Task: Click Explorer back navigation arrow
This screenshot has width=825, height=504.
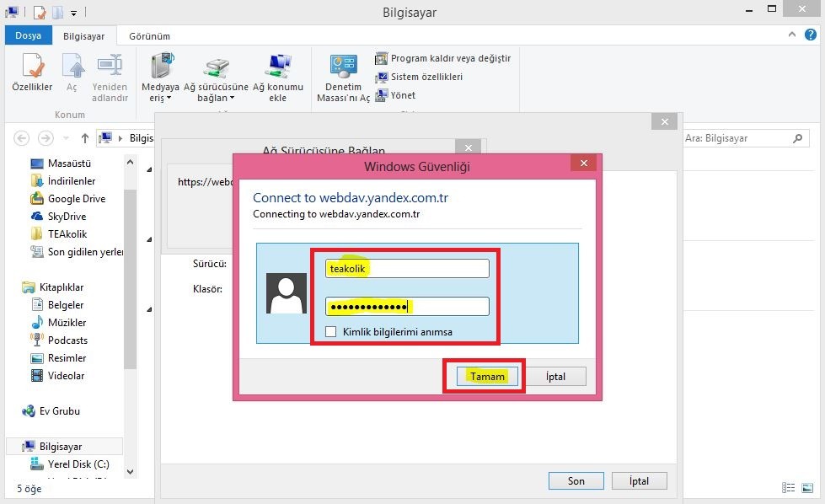Action: pyautogui.click(x=21, y=138)
